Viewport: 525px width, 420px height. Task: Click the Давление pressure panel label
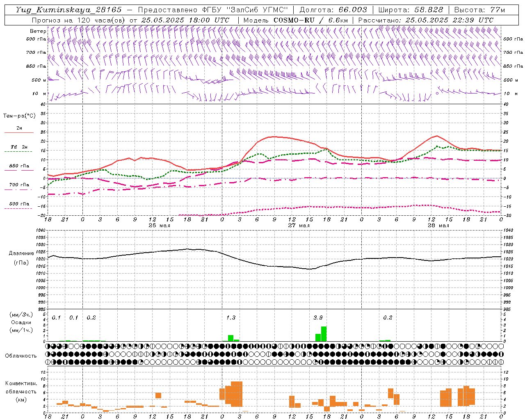[x=22, y=253]
